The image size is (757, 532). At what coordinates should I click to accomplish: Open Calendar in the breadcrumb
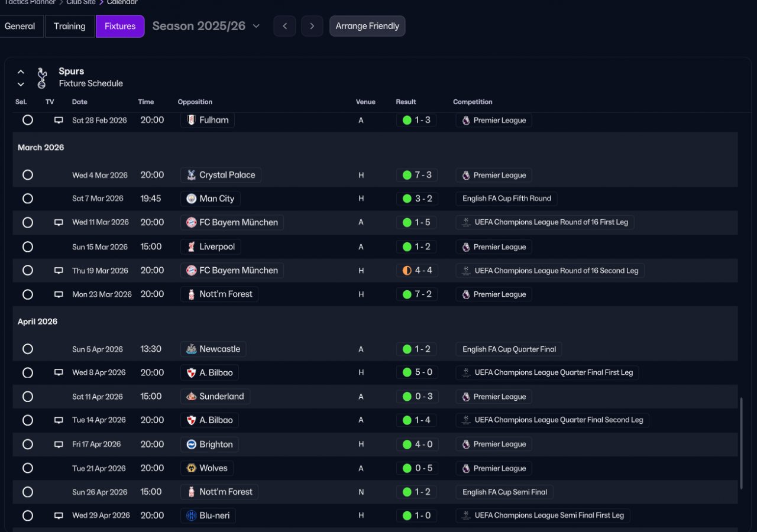point(122,3)
